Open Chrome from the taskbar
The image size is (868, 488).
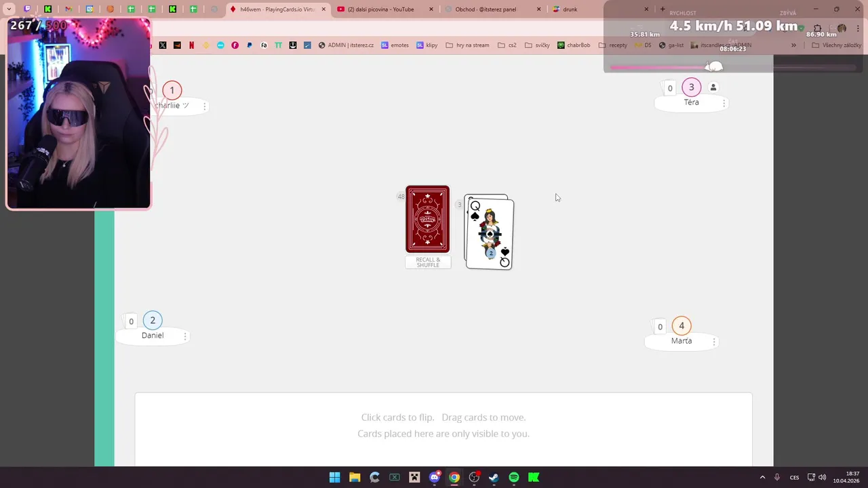point(454,477)
